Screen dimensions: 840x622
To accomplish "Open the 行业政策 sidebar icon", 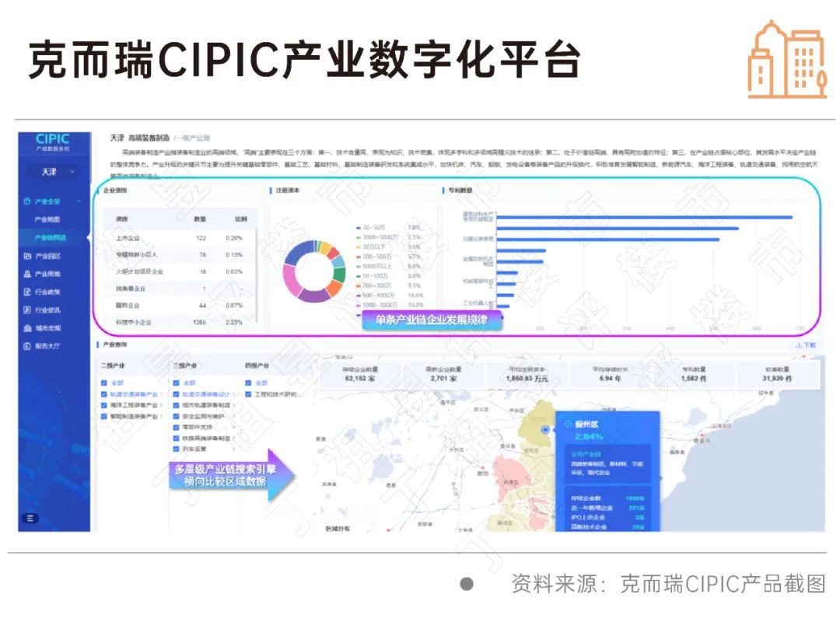I will coord(27,292).
